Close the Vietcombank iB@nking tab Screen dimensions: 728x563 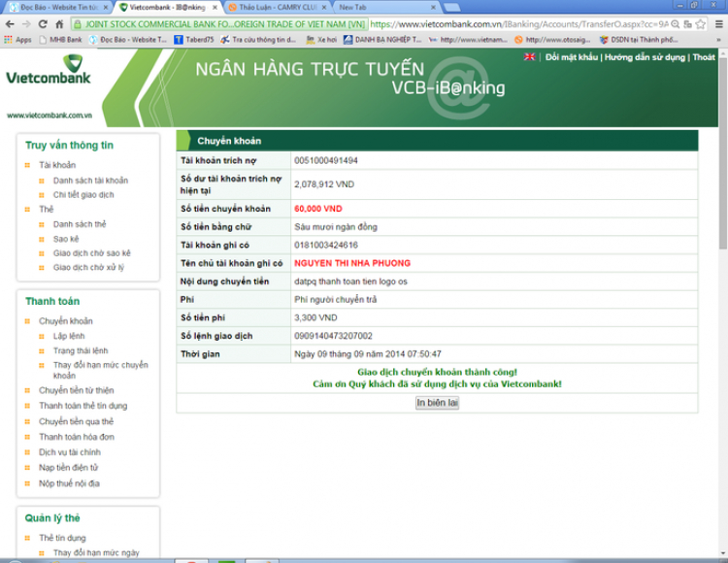pyautogui.click(x=215, y=8)
